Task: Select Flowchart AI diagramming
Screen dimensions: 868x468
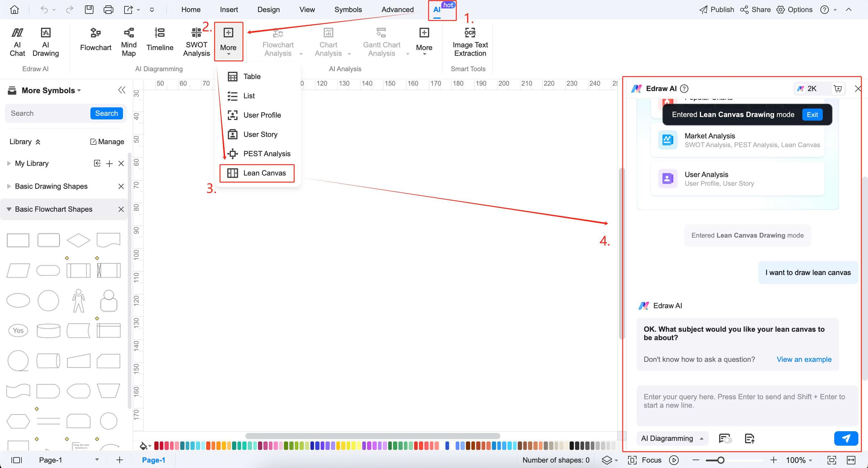Action: coord(96,40)
